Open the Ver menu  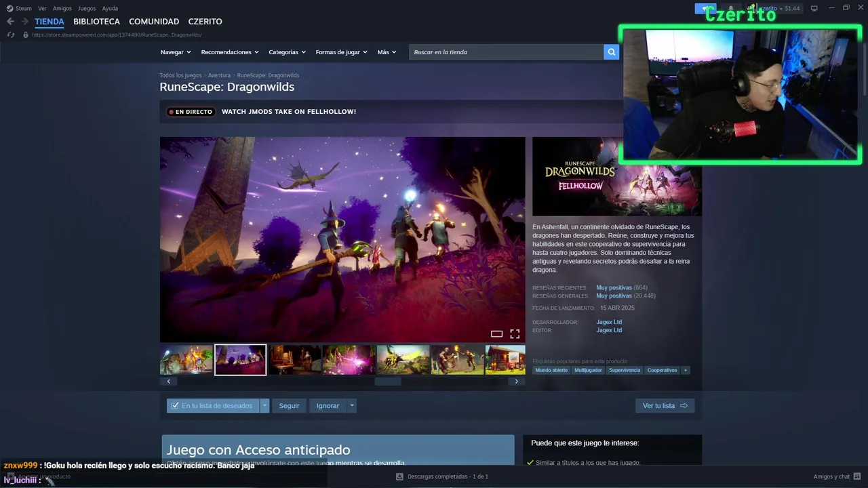tap(43, 8)
